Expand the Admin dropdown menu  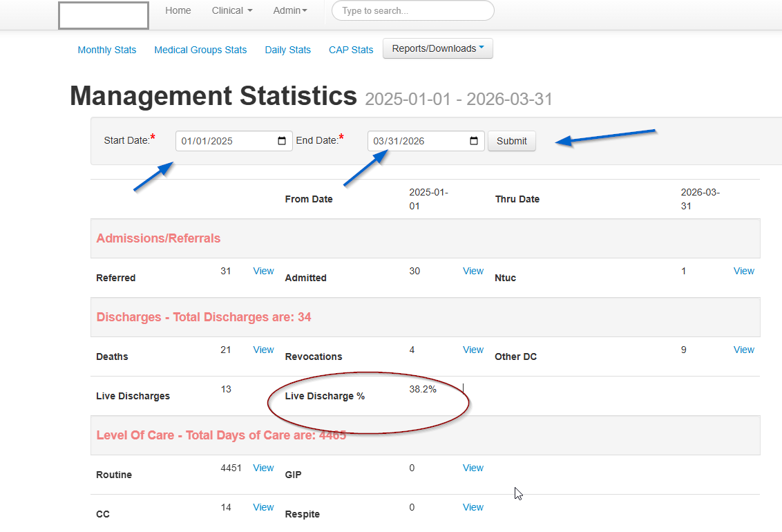point(289,10)
